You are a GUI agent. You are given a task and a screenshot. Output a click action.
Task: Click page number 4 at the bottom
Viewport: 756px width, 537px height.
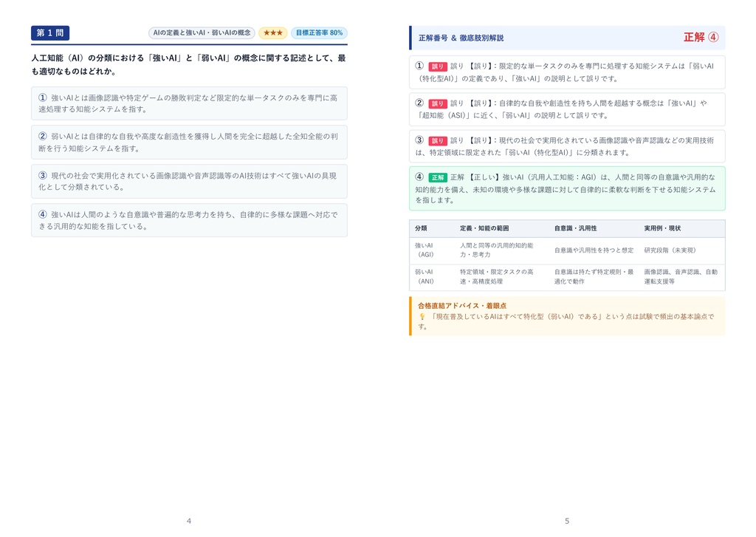(188, 521)
